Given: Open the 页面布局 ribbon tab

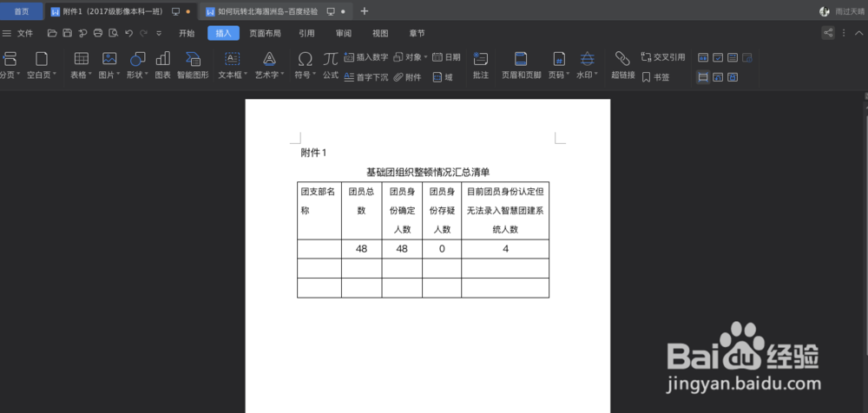Looking at the screenshot, I should [265, 33].
